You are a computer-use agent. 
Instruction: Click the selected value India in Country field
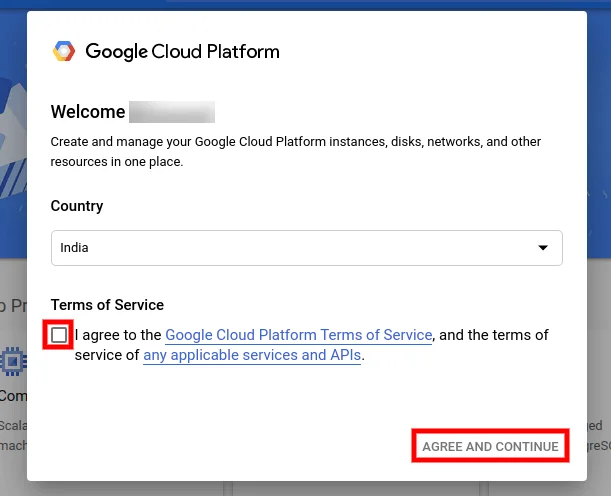click(x=75, y=247)
